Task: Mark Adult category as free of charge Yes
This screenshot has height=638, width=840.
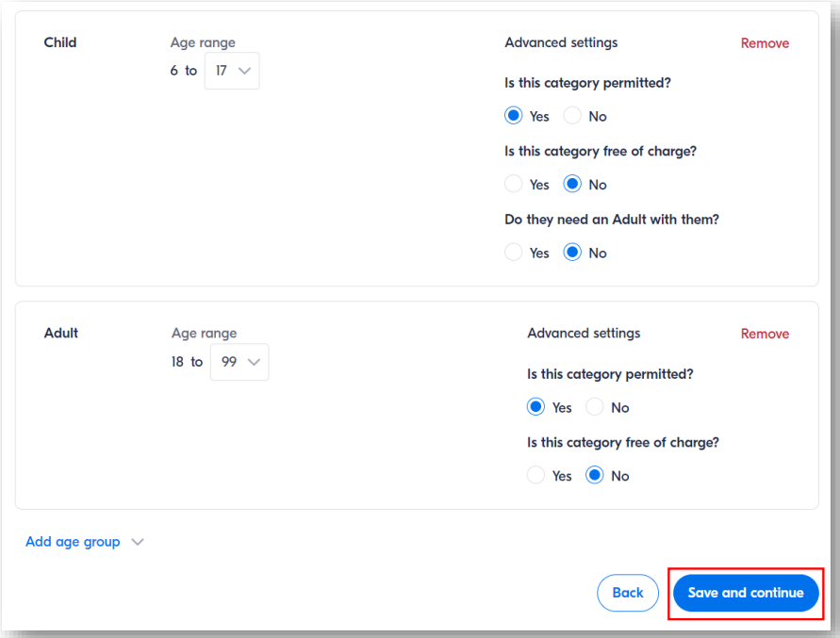Action: tap(536, 476)
